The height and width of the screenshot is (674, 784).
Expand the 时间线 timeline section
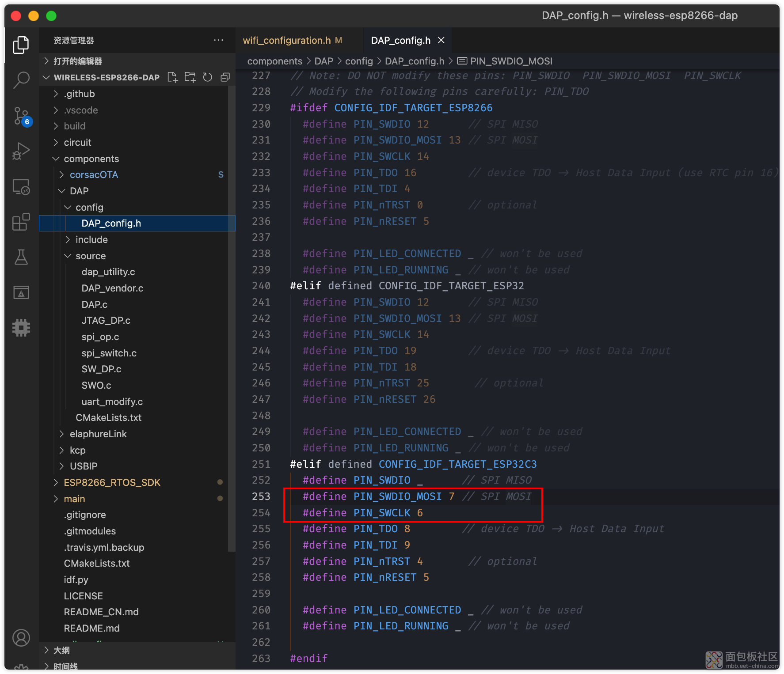point(137,665)
